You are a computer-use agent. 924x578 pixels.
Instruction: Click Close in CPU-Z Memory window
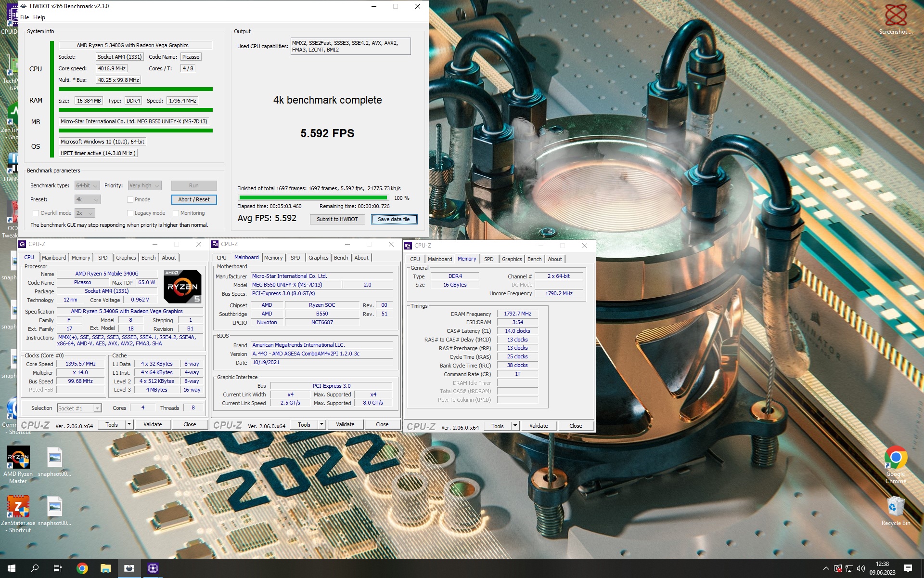(x=576, y=426)
